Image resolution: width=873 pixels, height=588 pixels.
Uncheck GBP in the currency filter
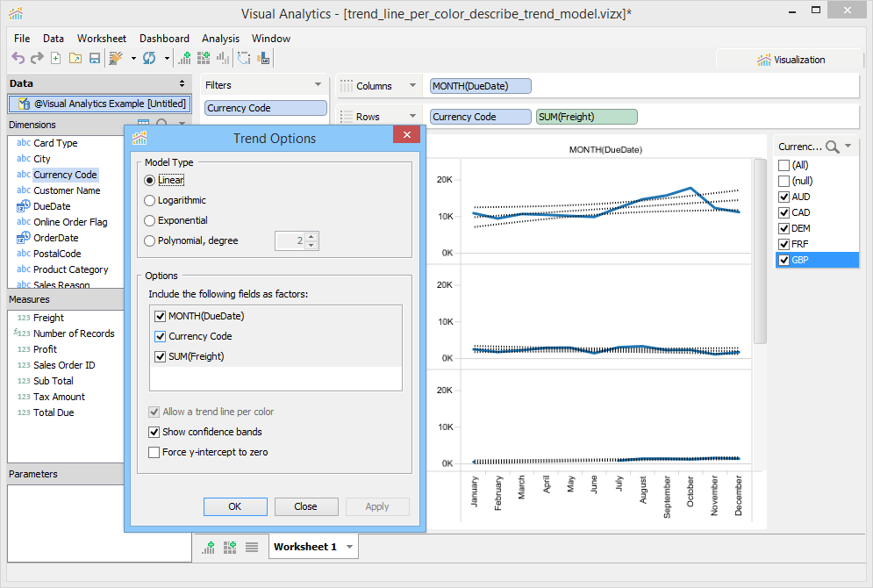784,260
